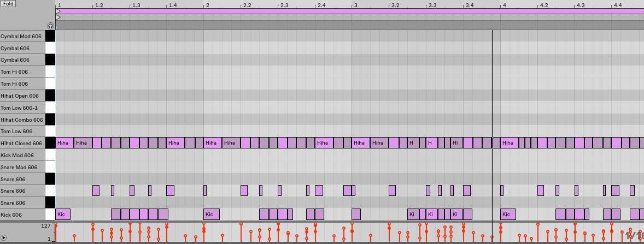Click the Snare Mod 606 lane label
644x244 pixels.
point(22,167)
